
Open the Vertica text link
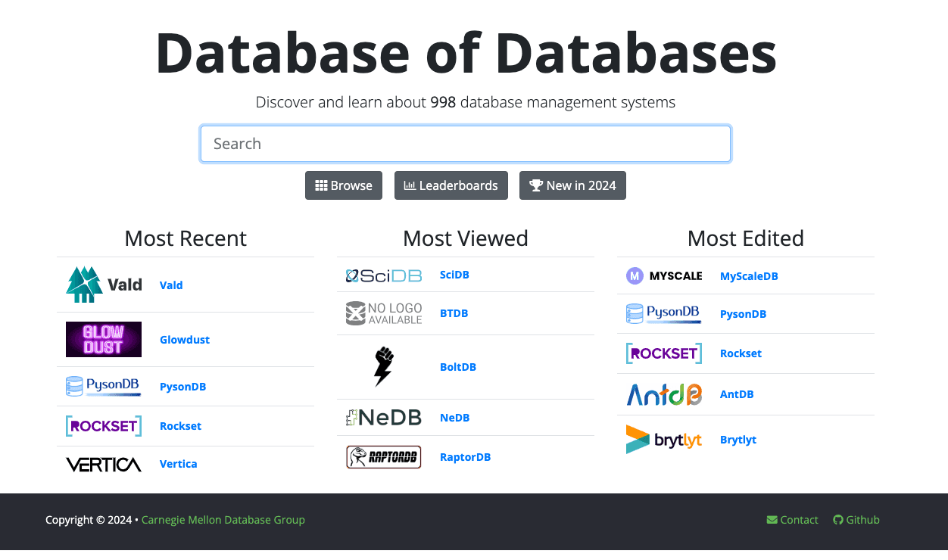(179, 464)
